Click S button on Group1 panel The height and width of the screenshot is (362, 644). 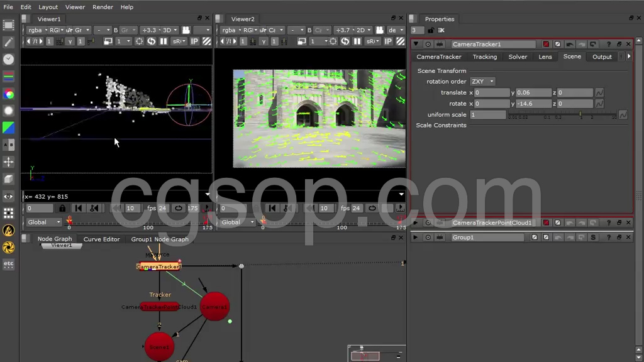tap(592, 237)
